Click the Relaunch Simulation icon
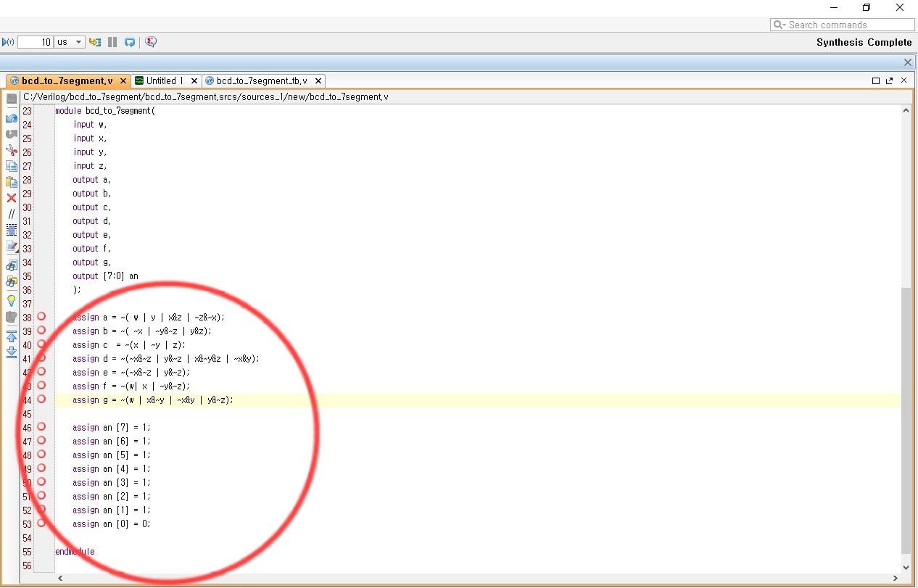This screenshot has width=918, height=588. coord(129,41)
